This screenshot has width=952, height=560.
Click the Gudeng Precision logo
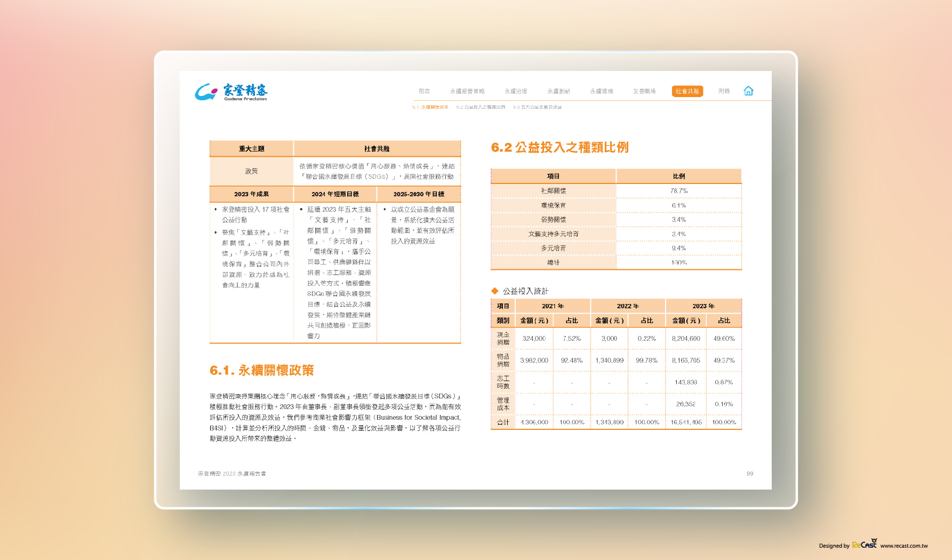tap(231, 92)
